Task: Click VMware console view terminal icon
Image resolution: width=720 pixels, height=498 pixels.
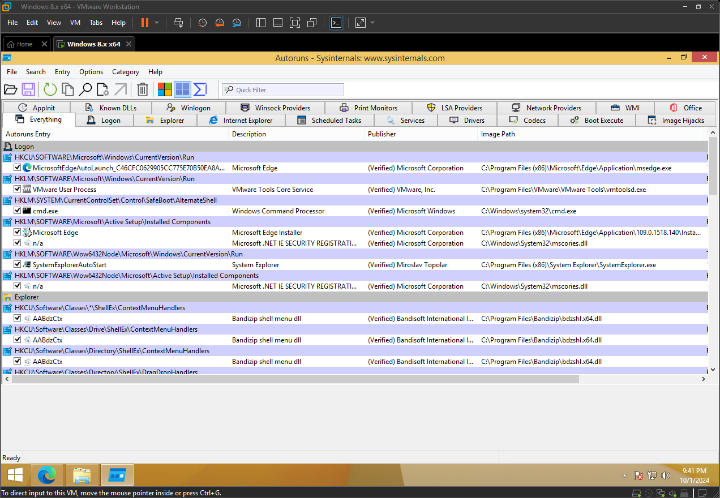Action: coord(336,22)
